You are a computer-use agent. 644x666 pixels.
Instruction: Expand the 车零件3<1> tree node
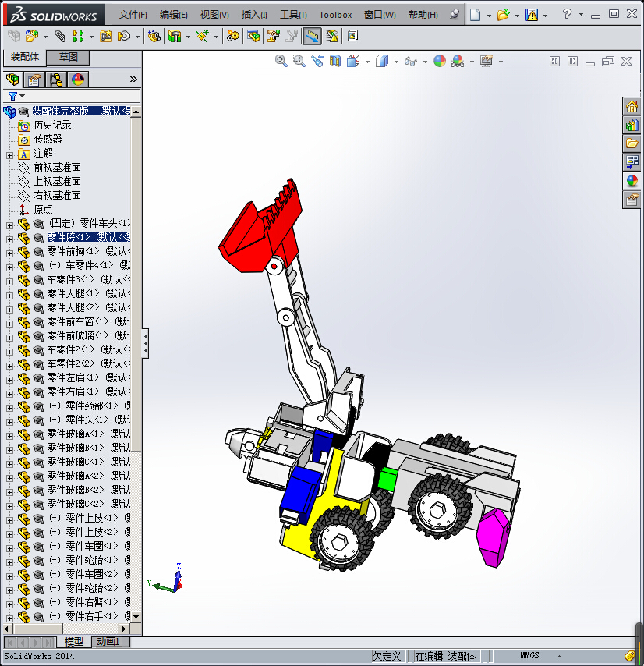tap(9, 282)
